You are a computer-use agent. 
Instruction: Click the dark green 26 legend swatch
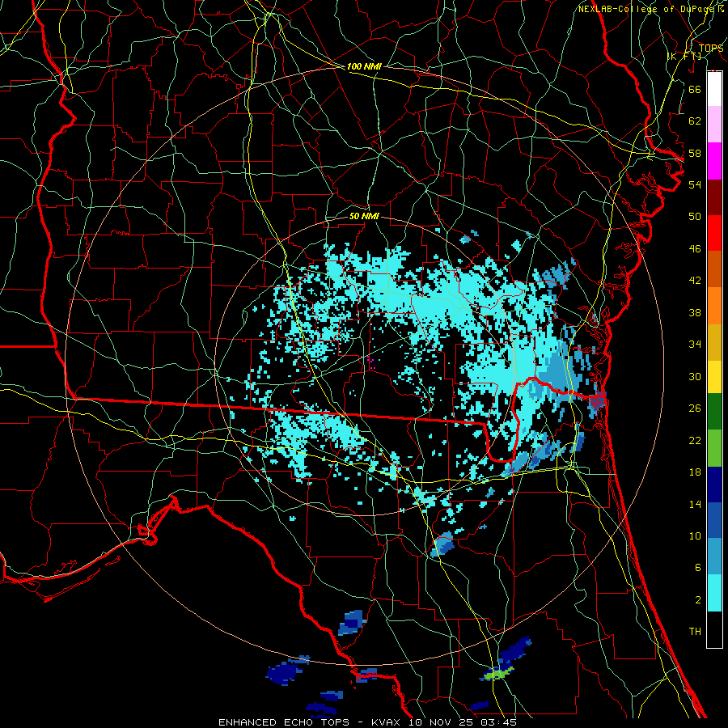point(714,412)
